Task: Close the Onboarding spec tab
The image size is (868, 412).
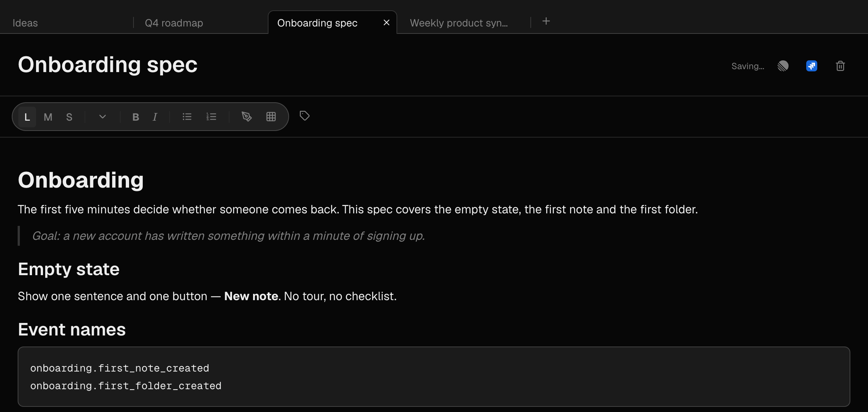Action: 386,23
